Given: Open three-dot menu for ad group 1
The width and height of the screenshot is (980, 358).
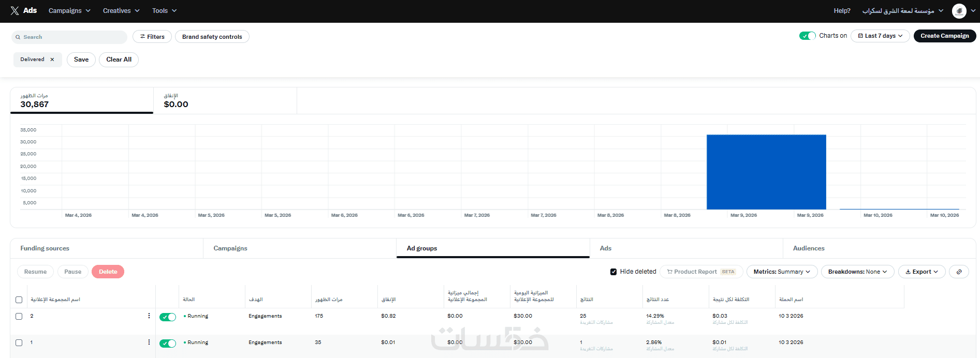Looking at the screenshot, I should click(x=149, y=342).
